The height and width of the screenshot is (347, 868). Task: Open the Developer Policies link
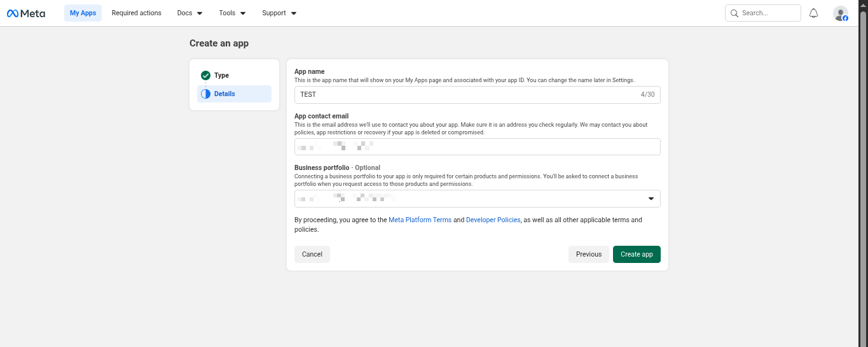pos(493,220)
